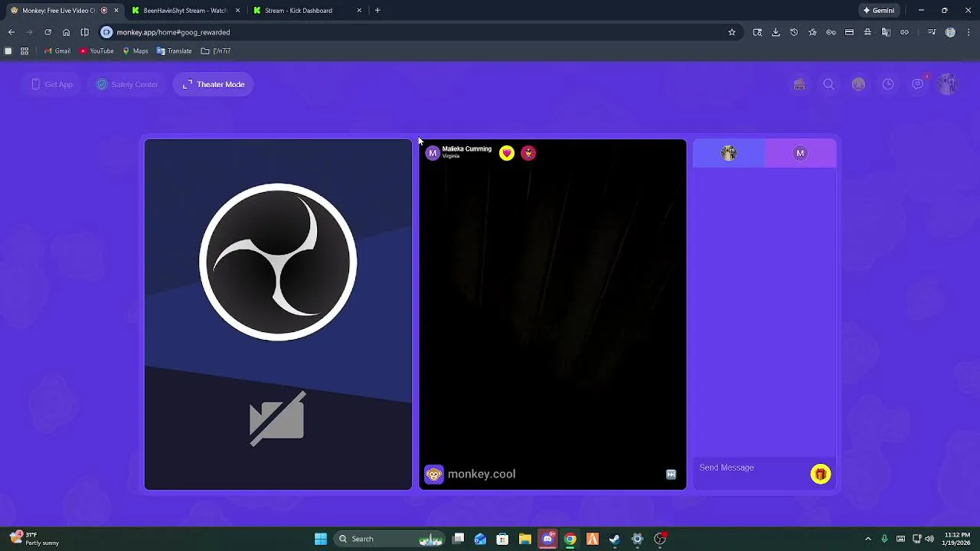This screenshot has width=980, height=551.
Task: Send a gift with the yellow gift icon
Action: pyautogui.click(x=820, y=474)
